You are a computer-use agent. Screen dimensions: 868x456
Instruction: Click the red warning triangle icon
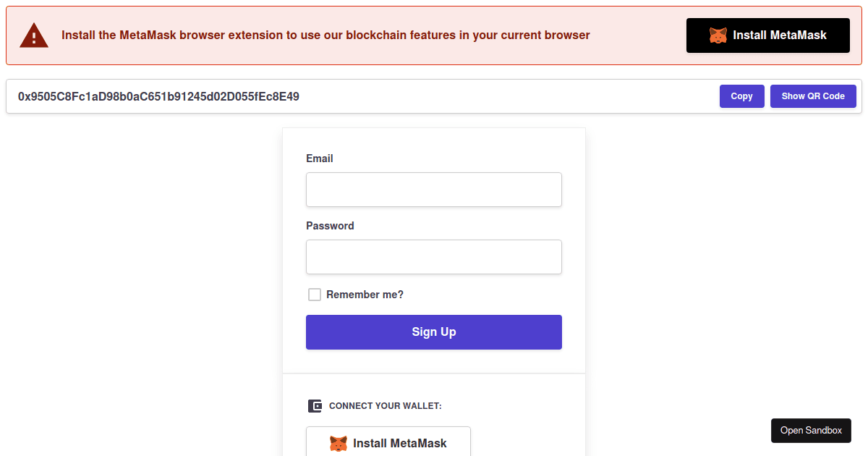[34, 35]
